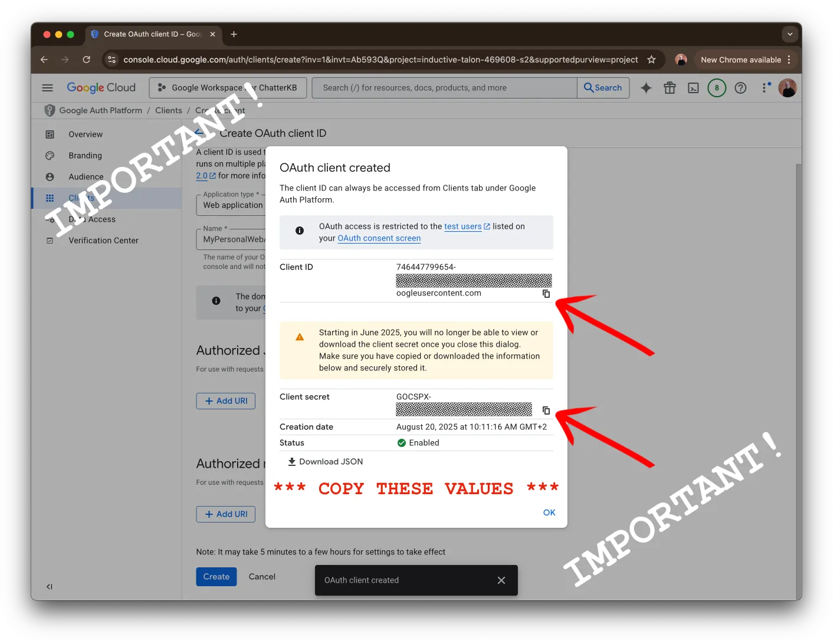This screenshot has width=837, height=644.
Task: Click the 'August 20, 2025' creation date
Action: point(471,427)
